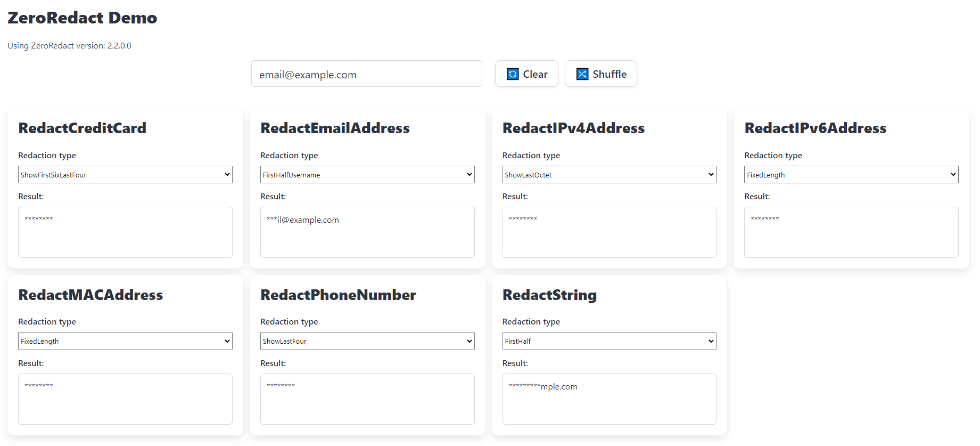This screenshot has width=980, height=446.
Task: Open RedactCreditCard redaction type dropdown
Action: pyautogui.click(x=125, y=175)
